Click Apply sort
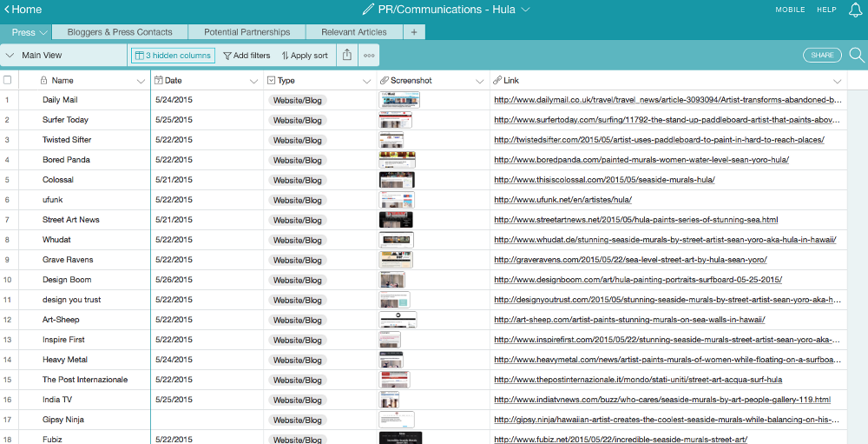 (x=305, y=56)
